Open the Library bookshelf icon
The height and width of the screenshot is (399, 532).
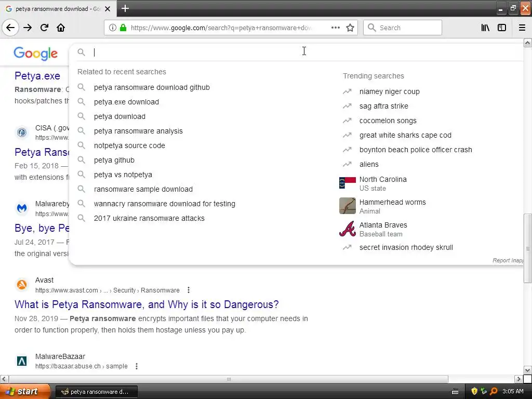[x=485, y=28]
